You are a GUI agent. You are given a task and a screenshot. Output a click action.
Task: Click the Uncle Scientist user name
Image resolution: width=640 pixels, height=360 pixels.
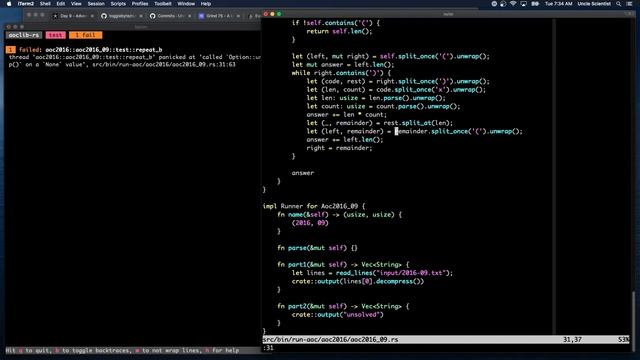coord(594,4)
